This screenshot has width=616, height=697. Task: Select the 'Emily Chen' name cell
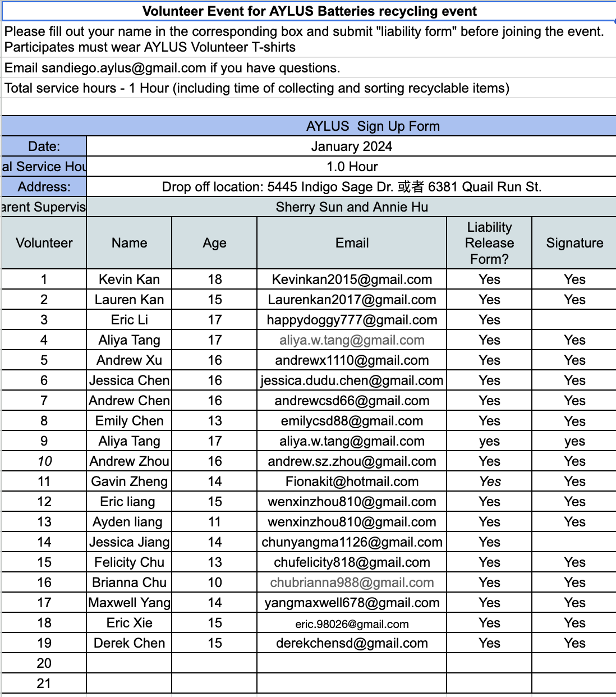coord(130,421)
